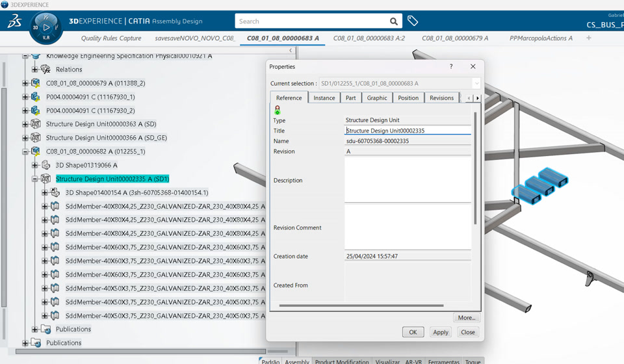
Task: Click the Description text area
Action: (408, 180)
